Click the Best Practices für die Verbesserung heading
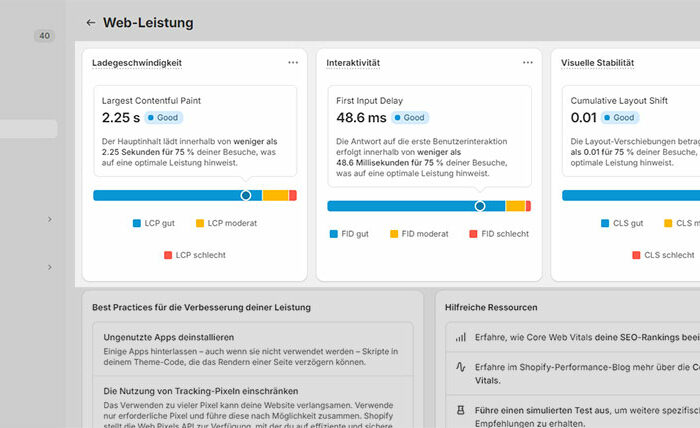700x428 pixels. (x=201, y=307)
